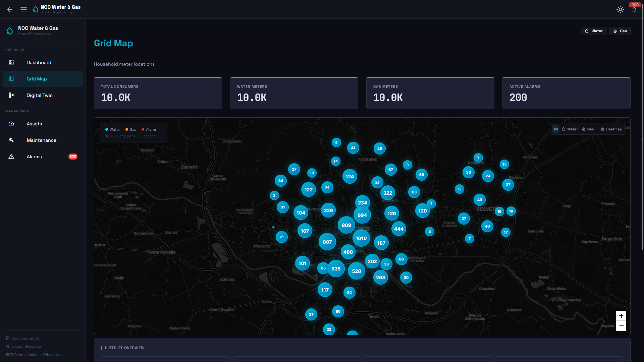The height and width of the screenshot is (362, 644).
Task: Open Dashboard page
Action: 43,62
